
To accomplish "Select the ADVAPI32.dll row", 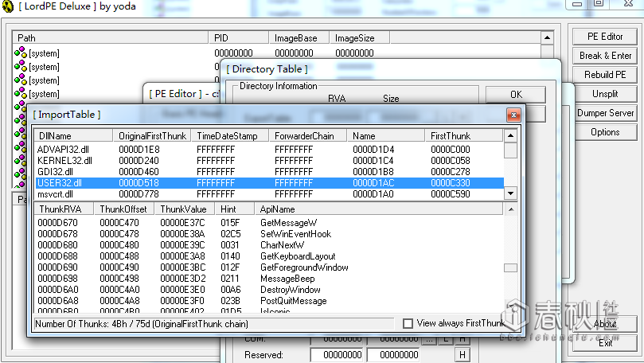I will [269, 150].
